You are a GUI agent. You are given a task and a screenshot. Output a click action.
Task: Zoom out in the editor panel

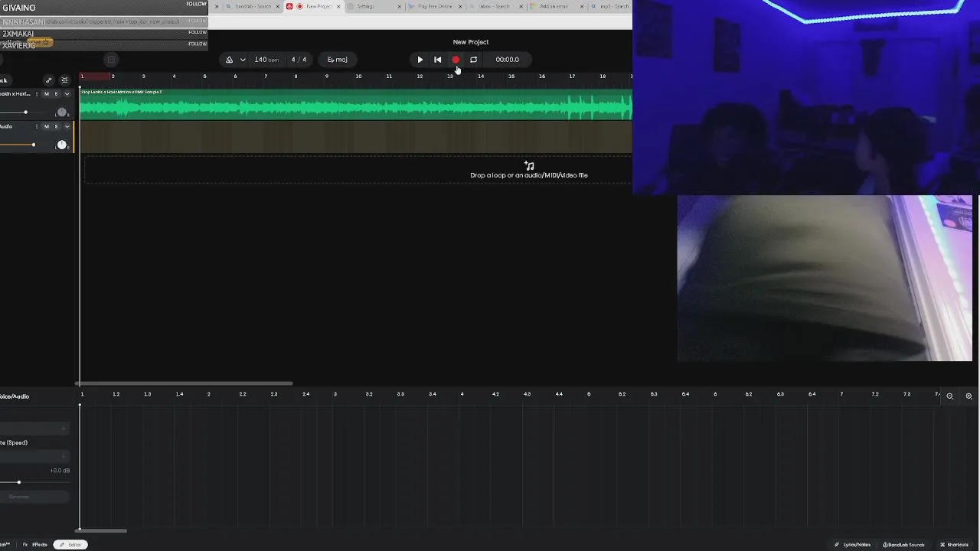(950, 396)
